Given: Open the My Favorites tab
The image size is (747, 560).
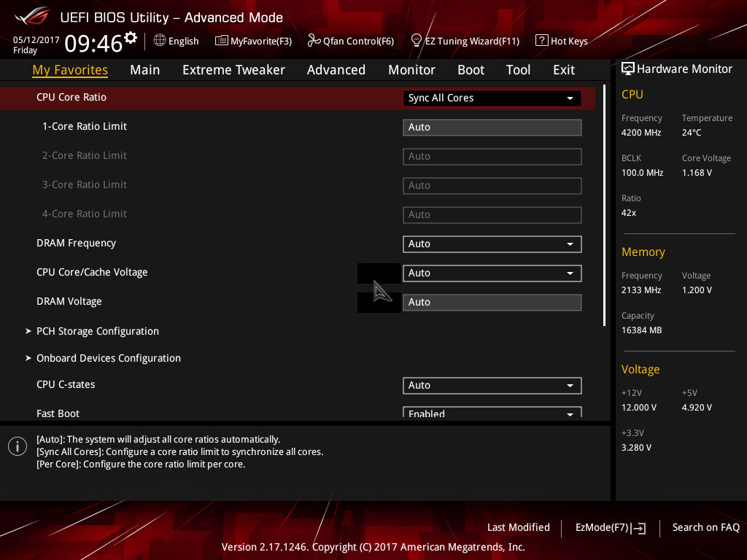Looking at the screenshot, I should coord(70,70).
